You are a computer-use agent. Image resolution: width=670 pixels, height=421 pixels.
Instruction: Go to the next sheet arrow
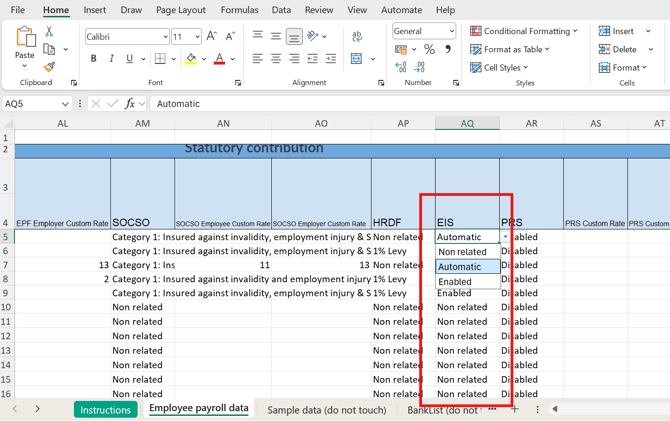point(38,409)
